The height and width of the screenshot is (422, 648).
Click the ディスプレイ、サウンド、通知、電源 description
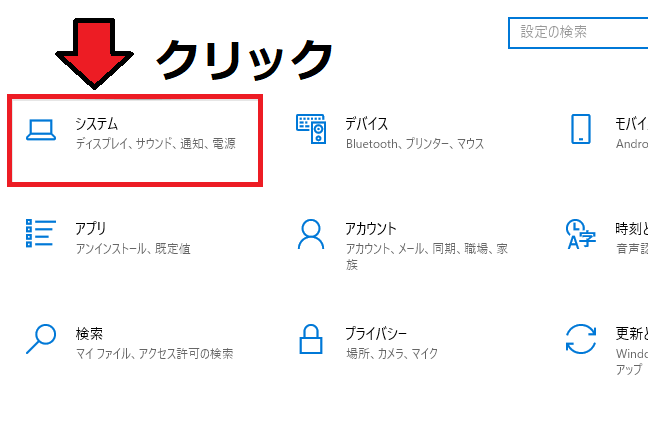(x=155, y=144)
